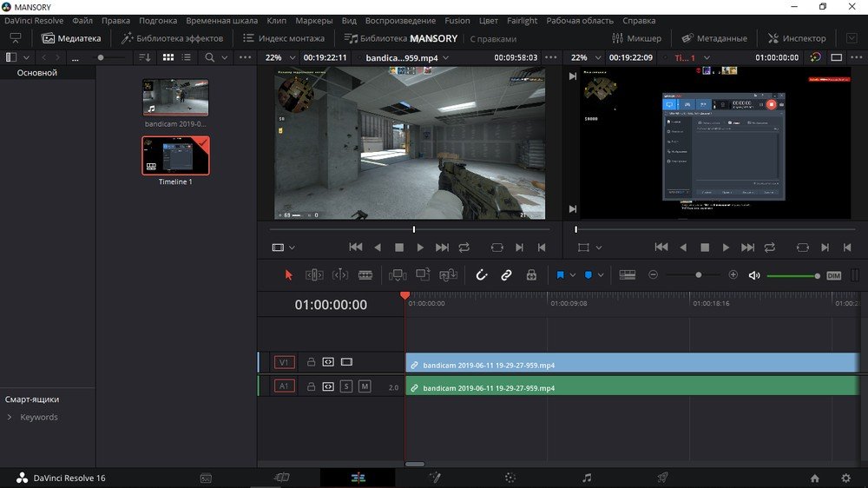Open the Fairlight menu
This screenshot has height=488, width=868.
click(x=522, y=21)
